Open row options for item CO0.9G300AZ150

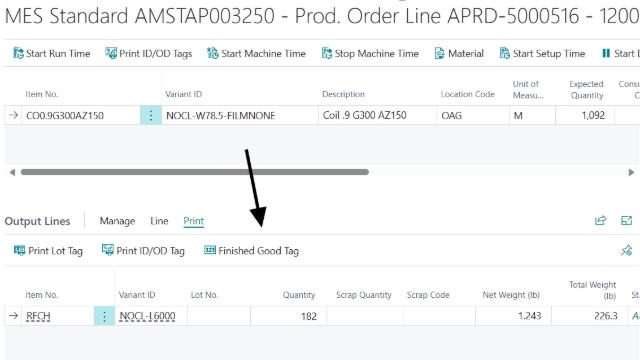151,116
